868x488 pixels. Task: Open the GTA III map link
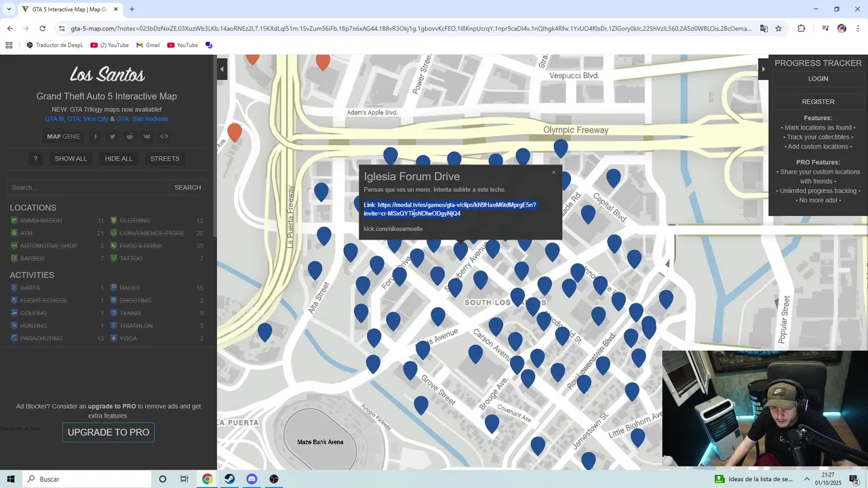[54, 119]
